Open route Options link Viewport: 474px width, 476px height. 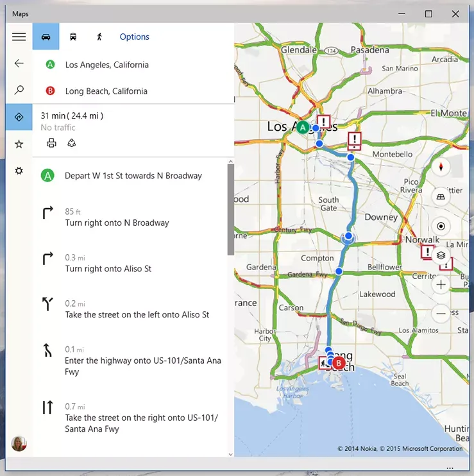pos(135,37)
